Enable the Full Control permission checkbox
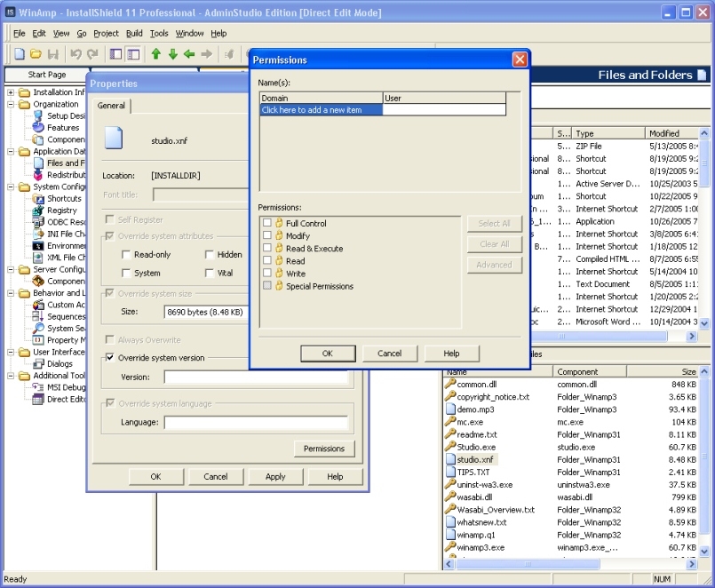The width and height of the screenshot is (715, 588). pyautogui.click(x=267, y=223)
